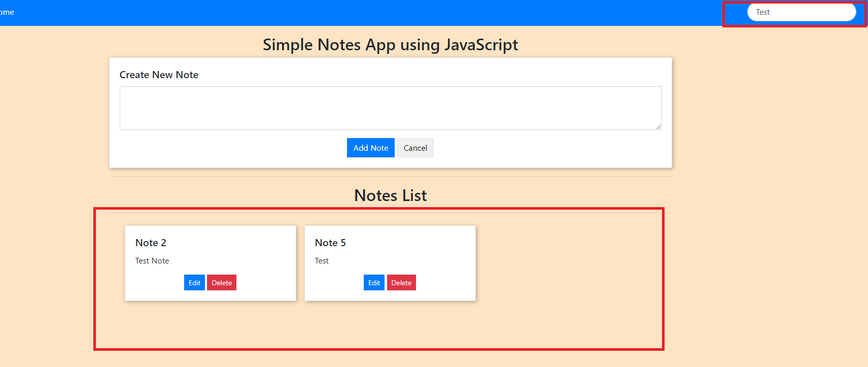Click inside the Create New Note textarea
Viewport: 868px width, 367px height.
(x=390, y=108)
